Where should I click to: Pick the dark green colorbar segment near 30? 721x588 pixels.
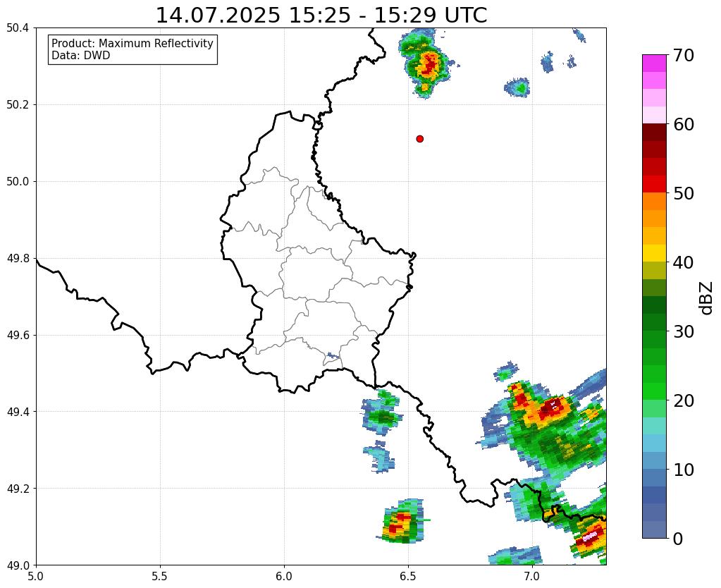click(x=654, y=322)
